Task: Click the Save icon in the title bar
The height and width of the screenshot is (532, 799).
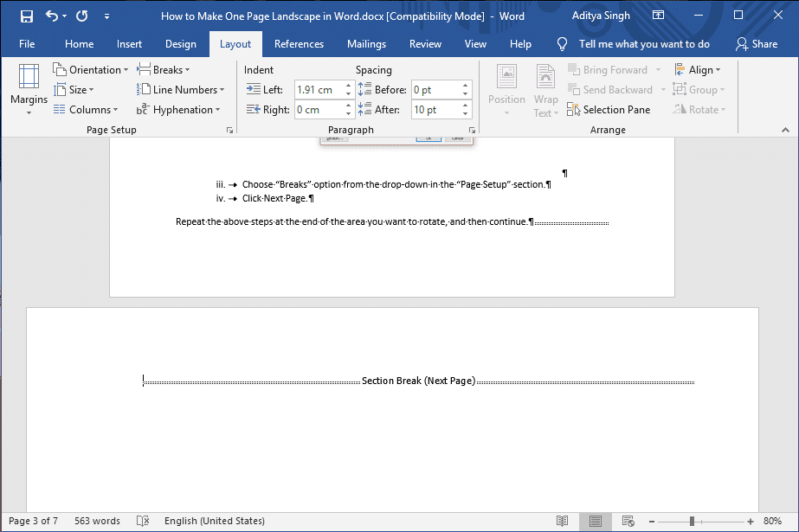Action: (x=27, y=16)
